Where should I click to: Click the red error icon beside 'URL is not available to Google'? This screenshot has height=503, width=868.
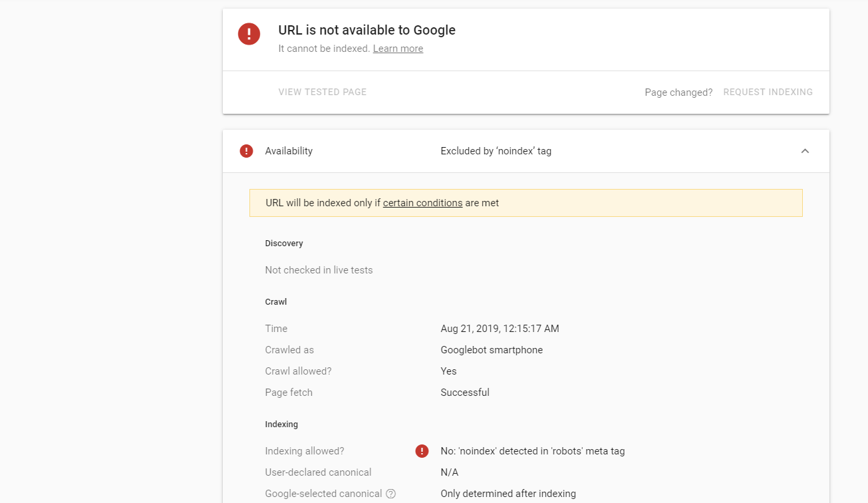[249, 34]
